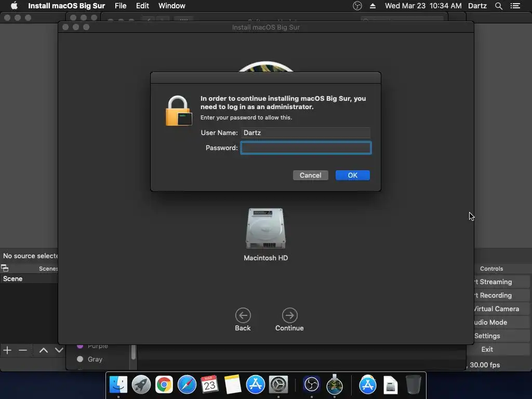532x399 pixels.
Task: Click the OBS Scenes dock popout icon
Action: click(x=5, y=269)
